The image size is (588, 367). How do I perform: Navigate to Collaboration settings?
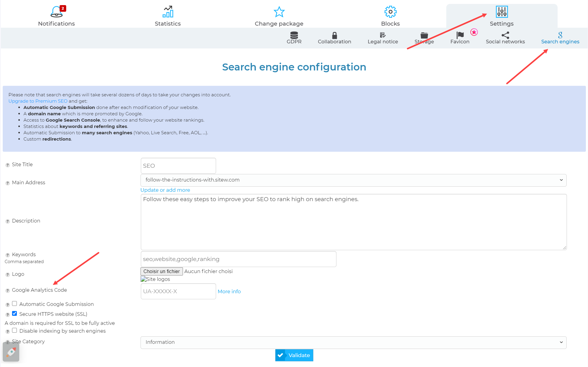click(334, 37)
